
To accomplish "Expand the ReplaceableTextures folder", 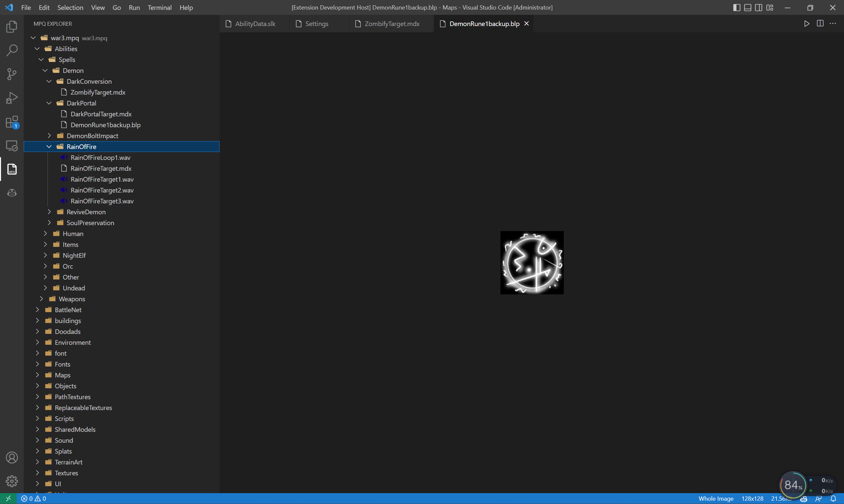I will (x=37, y=407).
